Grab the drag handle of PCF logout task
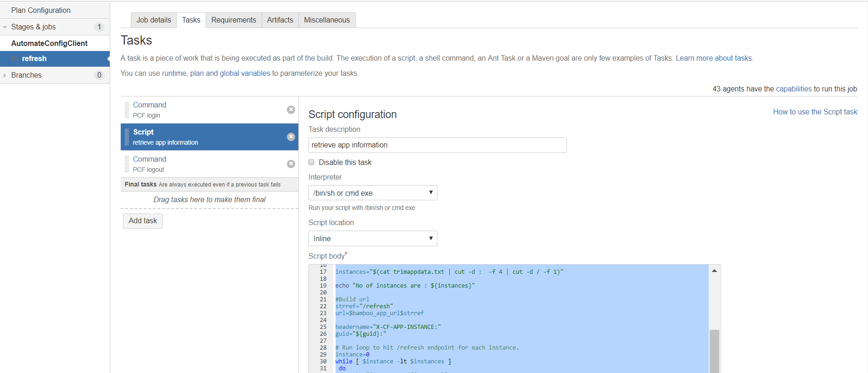 [x=127, y=164]
